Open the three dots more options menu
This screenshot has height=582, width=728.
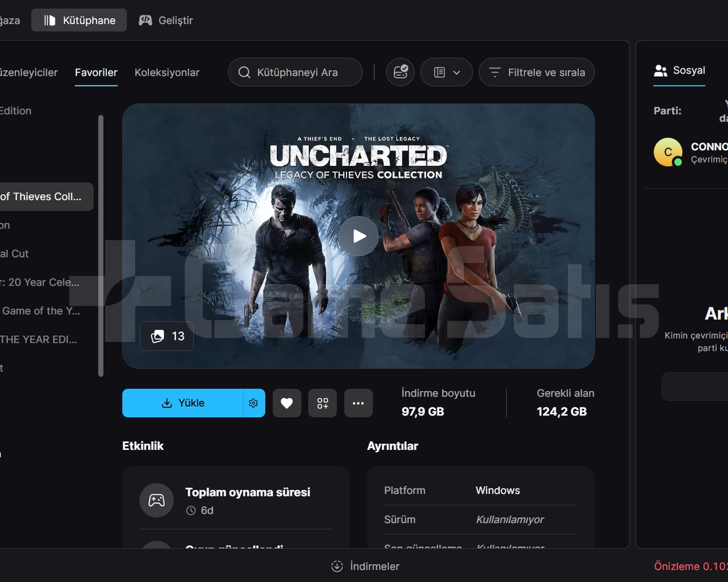359,403
